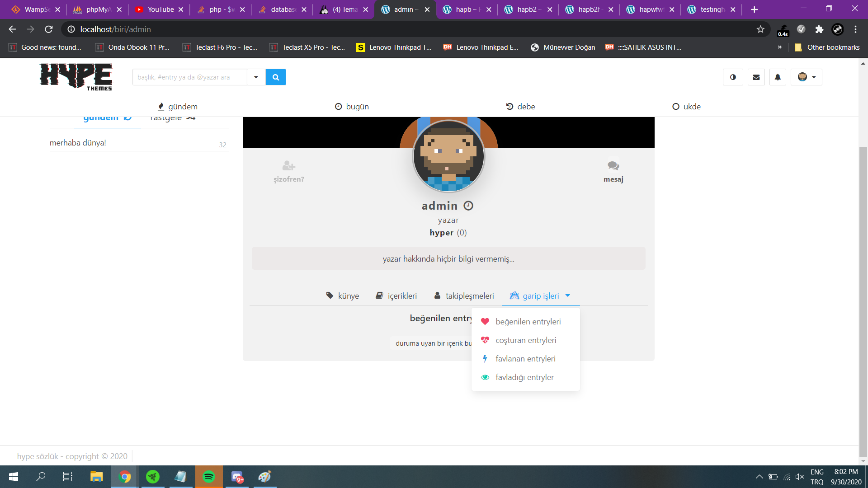Click the Chrome taskbar icon
The width and height of the screenshot is (868, 488).
[125, 477]
